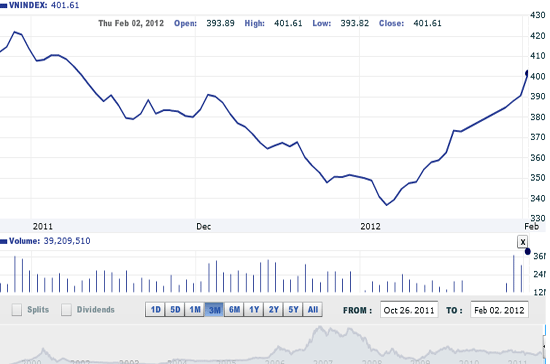Select the 1D time range

[x=155, y=310]
